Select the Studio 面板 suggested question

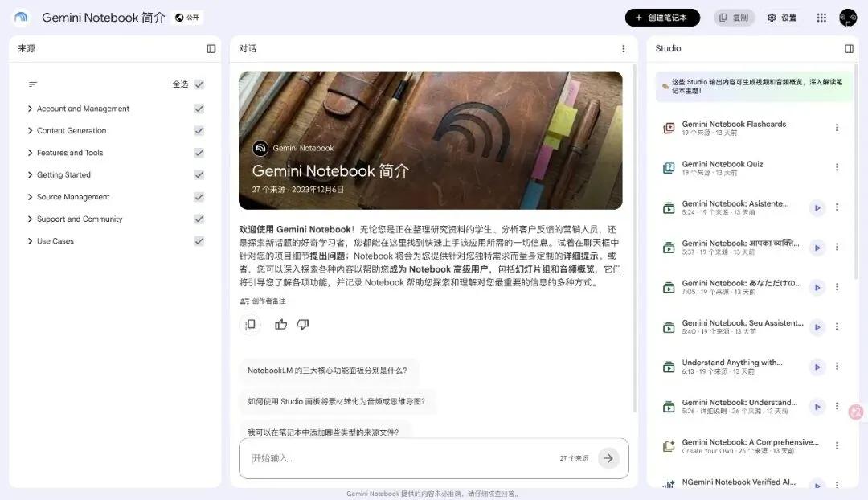click(x=336, y=401)
